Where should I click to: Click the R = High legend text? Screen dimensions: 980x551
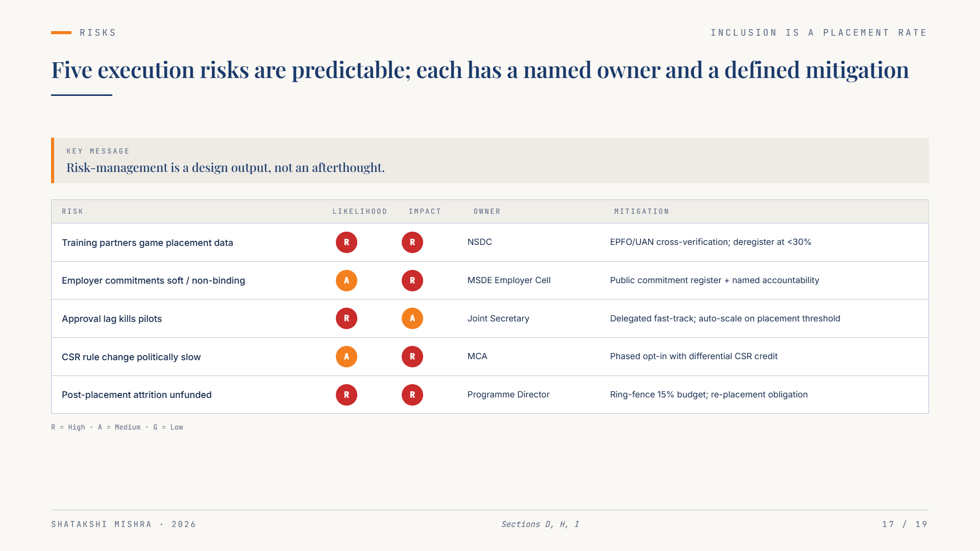pyautogui.click(x=68, y=427)
